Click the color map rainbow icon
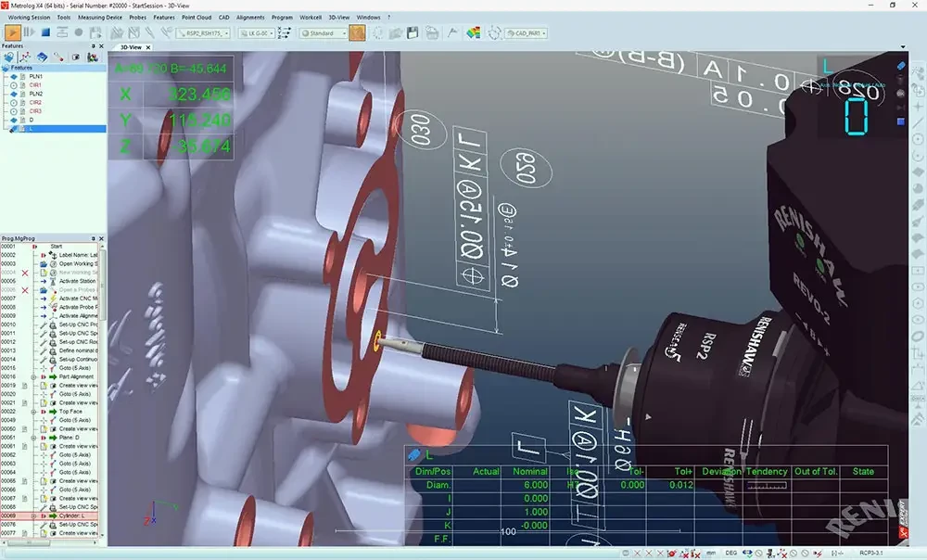 coord(473,33)
